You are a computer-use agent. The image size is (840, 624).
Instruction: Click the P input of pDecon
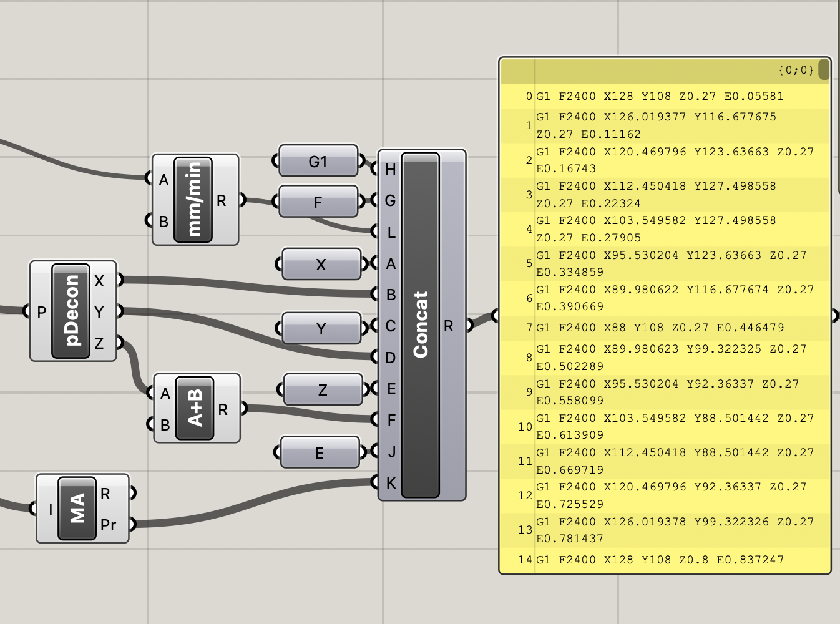pos(42,311)
